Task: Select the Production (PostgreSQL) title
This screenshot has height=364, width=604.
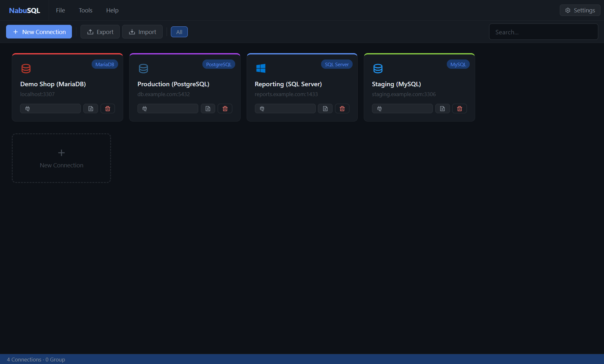Action: [173, 84]
